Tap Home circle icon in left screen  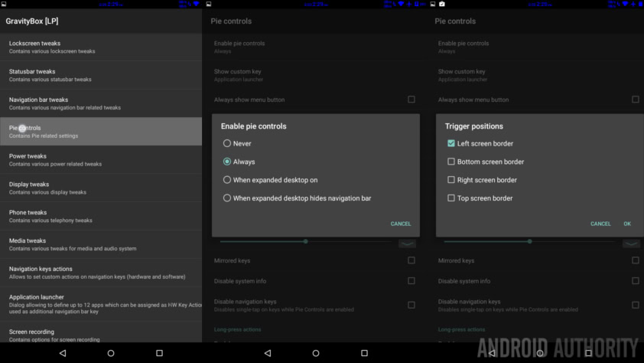click(111, 353)
